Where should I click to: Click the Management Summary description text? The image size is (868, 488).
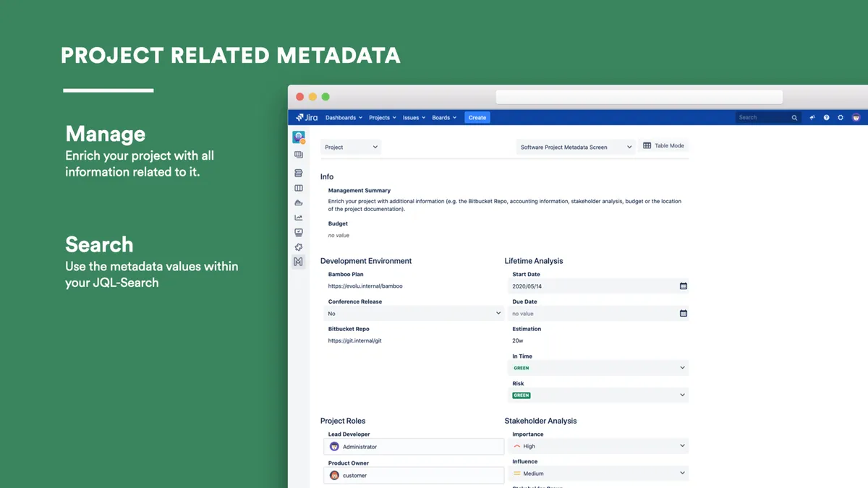point(504,205)
